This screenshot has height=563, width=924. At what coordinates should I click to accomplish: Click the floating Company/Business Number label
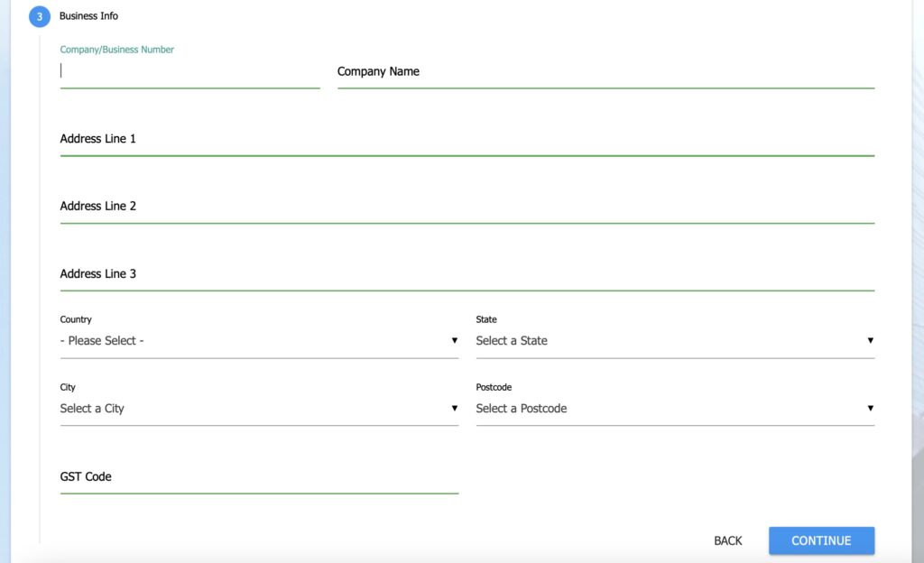click(x=117, y=50)
